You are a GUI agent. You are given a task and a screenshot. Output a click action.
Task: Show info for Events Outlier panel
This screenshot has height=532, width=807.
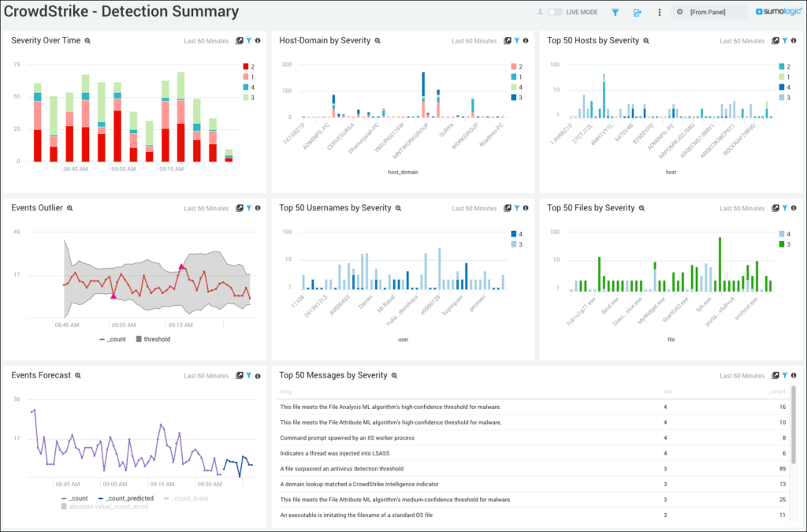[258, 208]
